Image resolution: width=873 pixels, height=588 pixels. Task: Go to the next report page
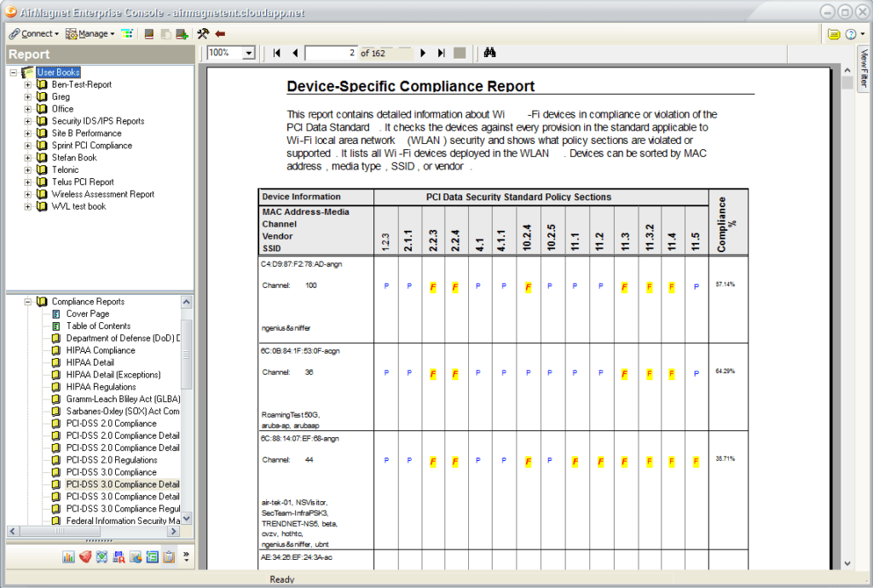click(423, 53)
